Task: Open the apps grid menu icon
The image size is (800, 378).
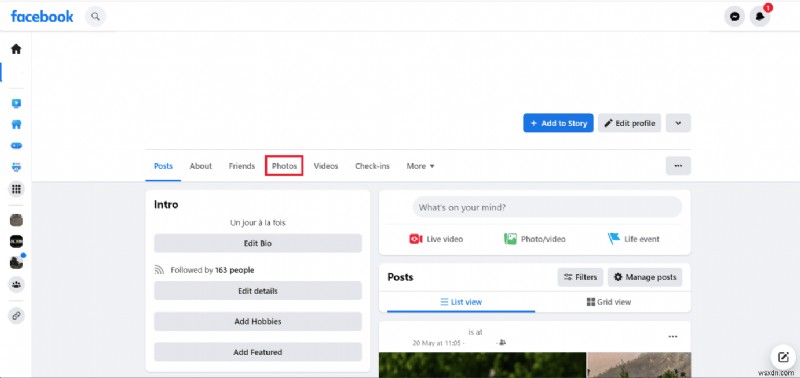Action: (x=16, y=189)
